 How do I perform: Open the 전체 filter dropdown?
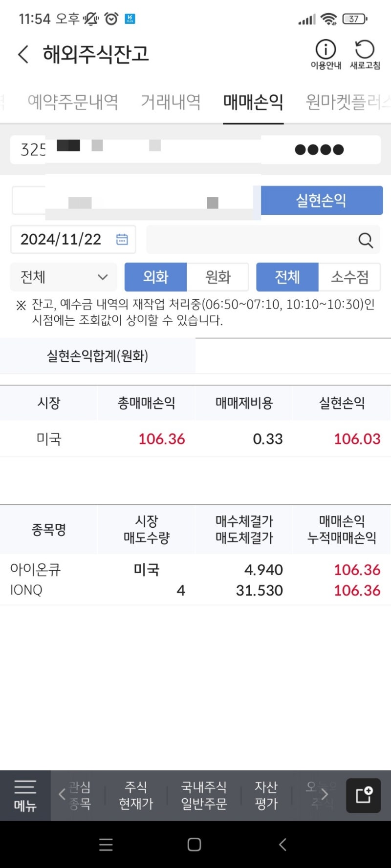(64, 277)
